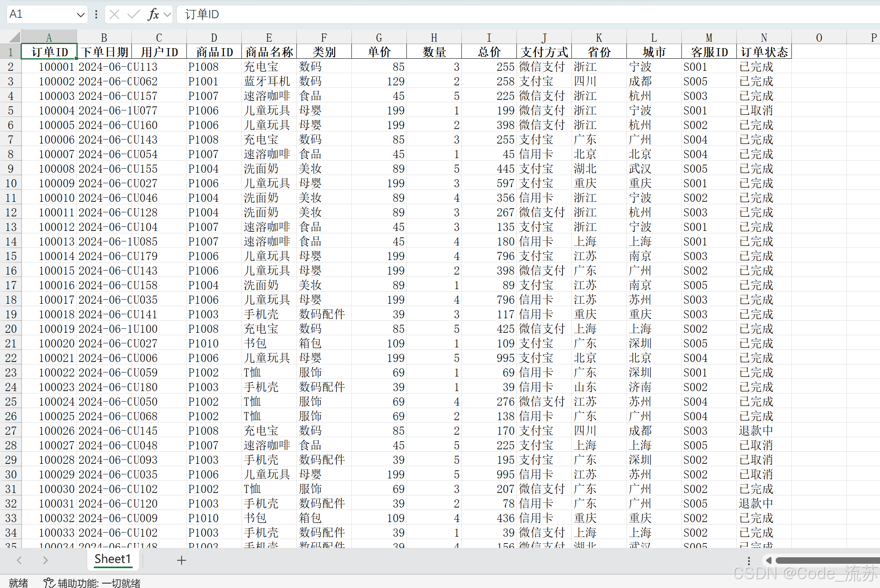
Task: Go to previous sheet with left arrow
Action: click(19, 560)
